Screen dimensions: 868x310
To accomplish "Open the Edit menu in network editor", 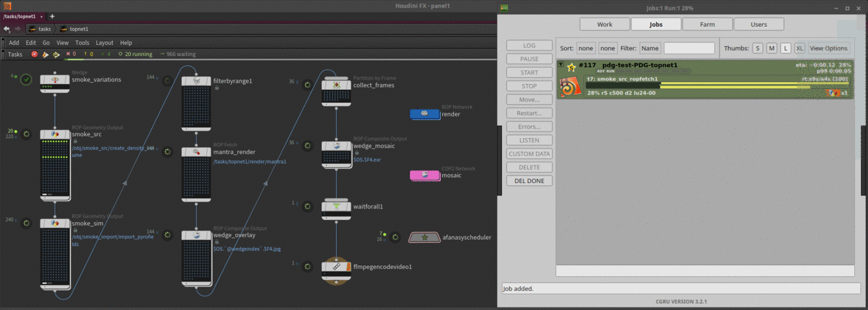I will click(31, 43).
